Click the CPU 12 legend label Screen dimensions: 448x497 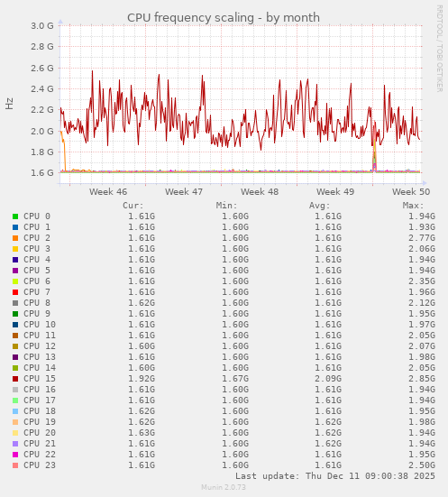(40, 346)
